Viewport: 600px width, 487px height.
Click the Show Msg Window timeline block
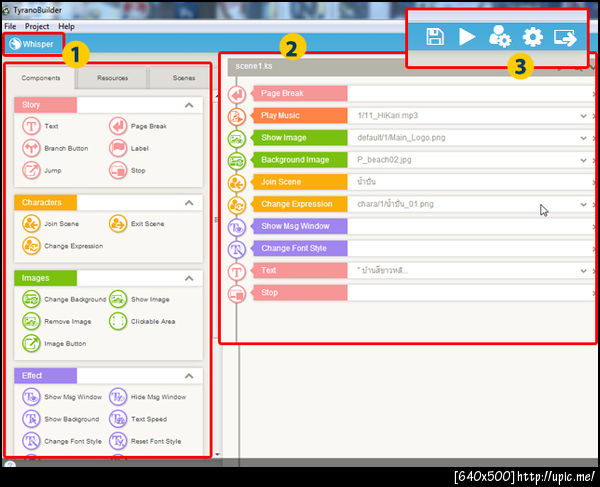click(x=300, y=226)
